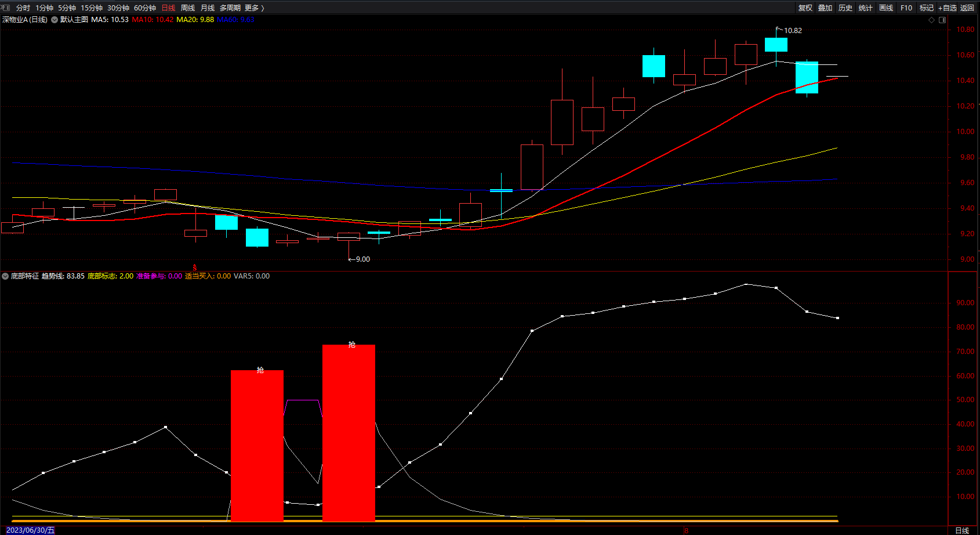Click the MA60: 9.63 value
The height and width of the screenshot is (535, 980).
(236, 20)
